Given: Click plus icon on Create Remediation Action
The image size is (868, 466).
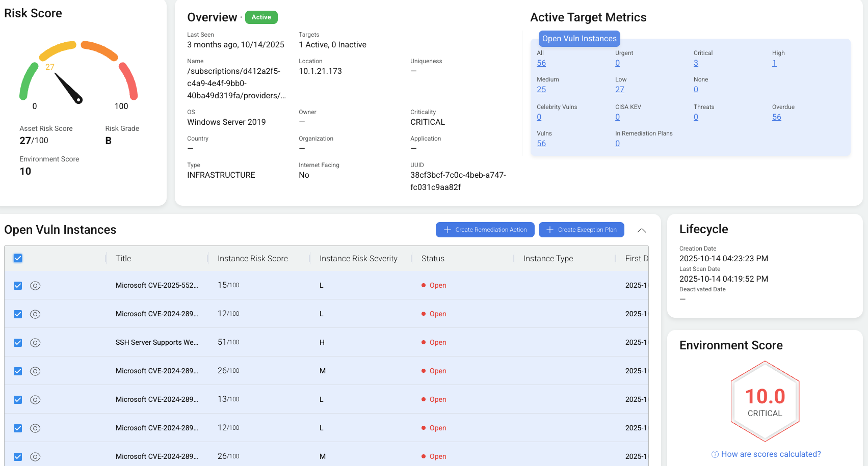Looking at the screenshot, I should coord(447,230).
